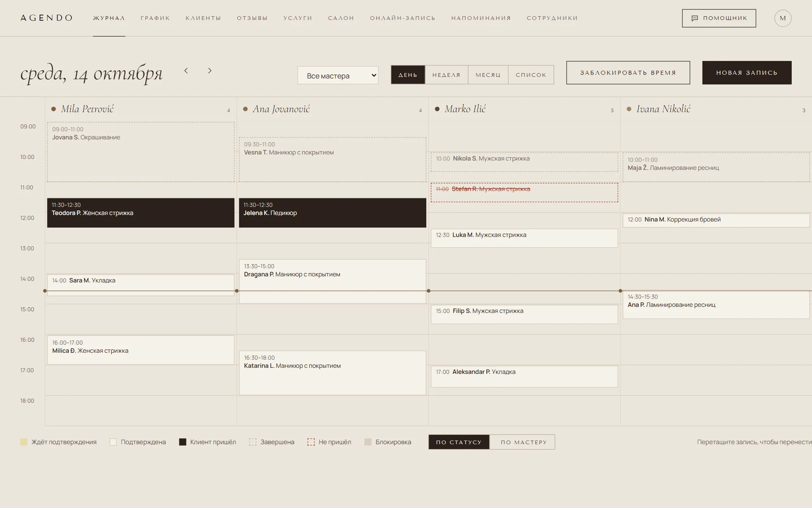Open the Сотрудники tab
The height and width of the screenshot is (508, 812).
pos(552,18)
